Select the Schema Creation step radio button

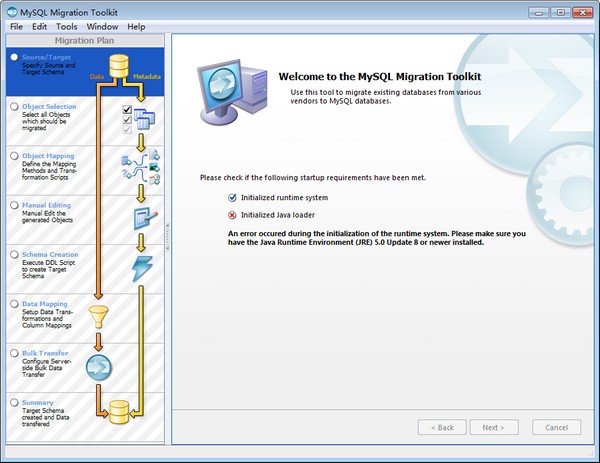tap(14, 254)
